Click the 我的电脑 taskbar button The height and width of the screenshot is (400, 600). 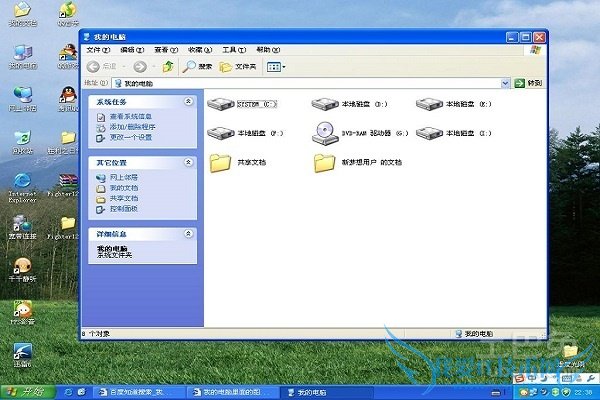click(x=326, y=392)
